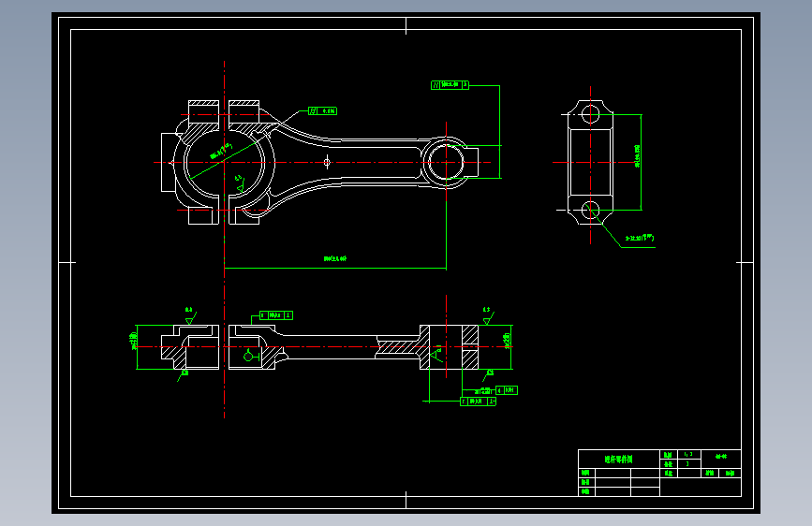This screenshot has width=812, height=526.
Task: Select the vertical dimension text beside the side view
Action: pyautogui.click(x=637, y=155)
